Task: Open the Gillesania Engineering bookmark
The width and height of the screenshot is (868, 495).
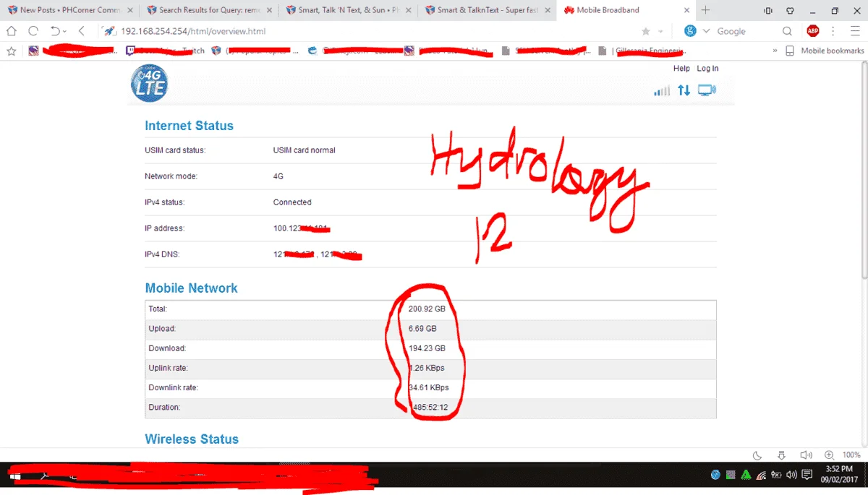Action: click(642, 51)
